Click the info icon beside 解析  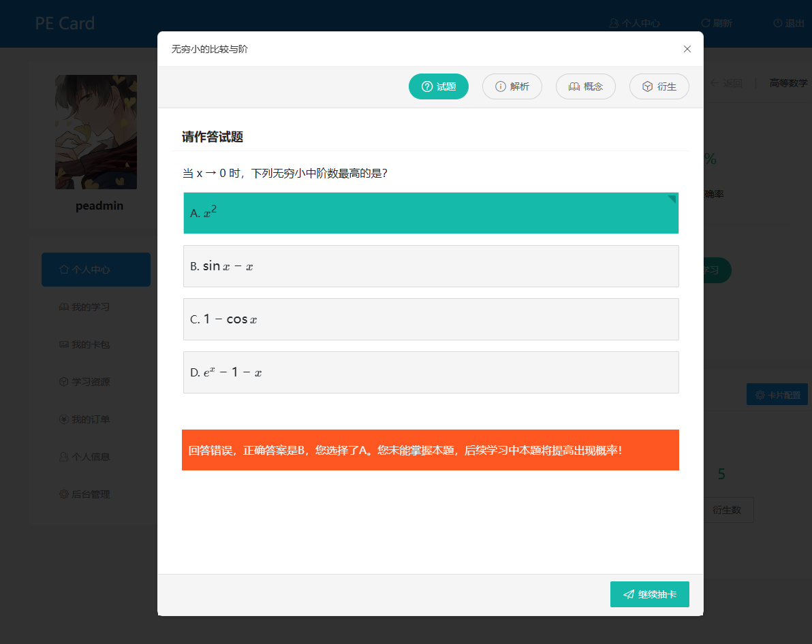pyautogui.click(x=501, y=86)
